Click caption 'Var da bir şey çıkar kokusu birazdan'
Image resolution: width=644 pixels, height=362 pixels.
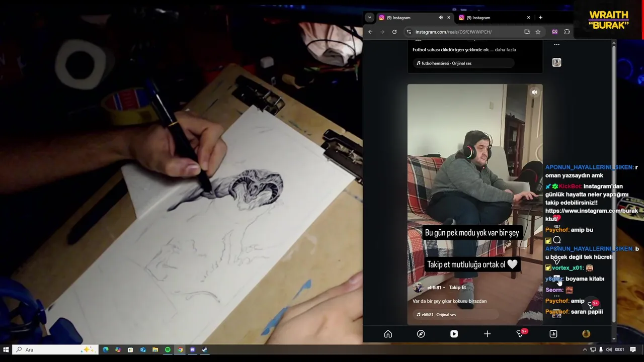(x=449, y=301)
